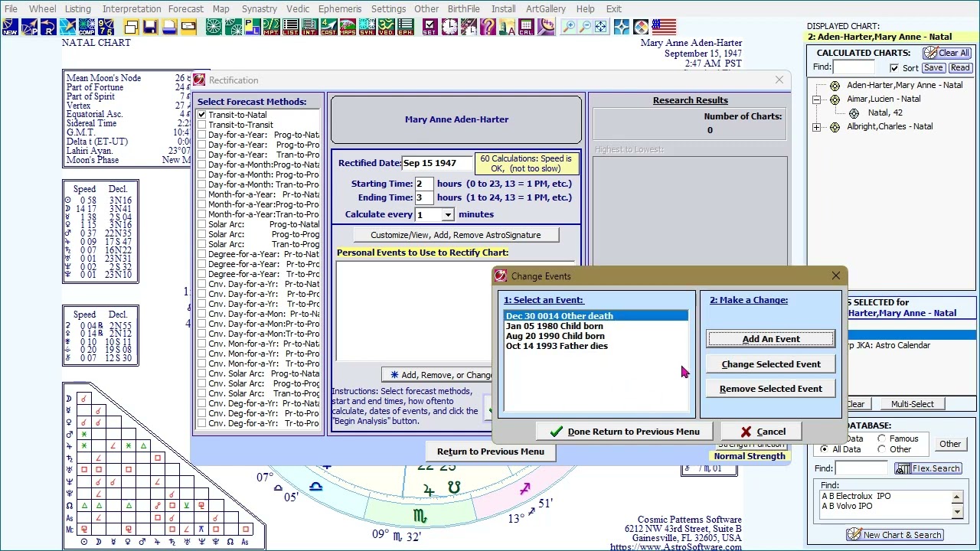Open the ArtGallery menu
The image size is (980, 551).
[x=546, y=8]
